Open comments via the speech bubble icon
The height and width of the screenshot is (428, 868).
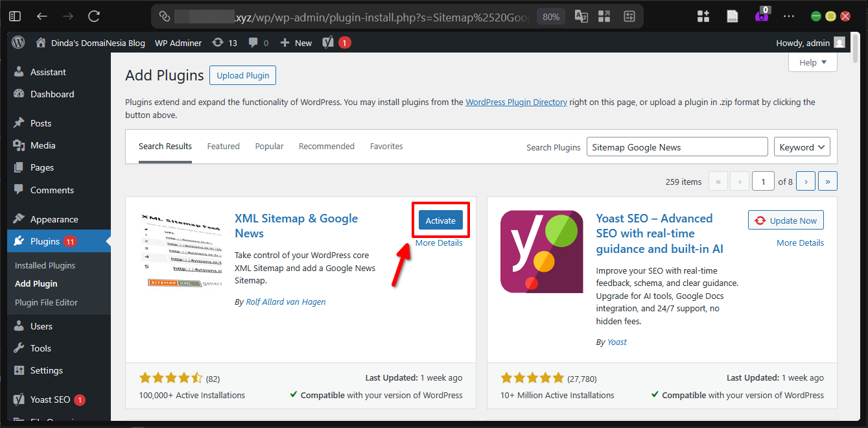[253, 42]
